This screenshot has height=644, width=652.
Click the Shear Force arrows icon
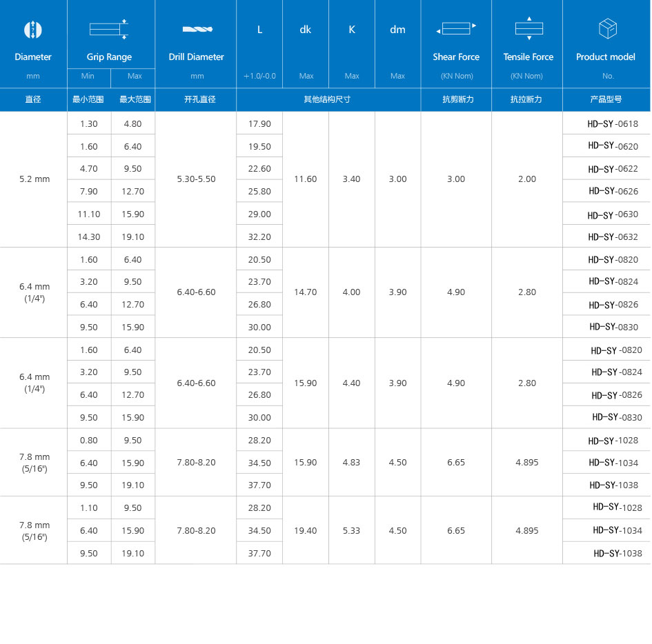pyautogui.click(x=456, y=29)
